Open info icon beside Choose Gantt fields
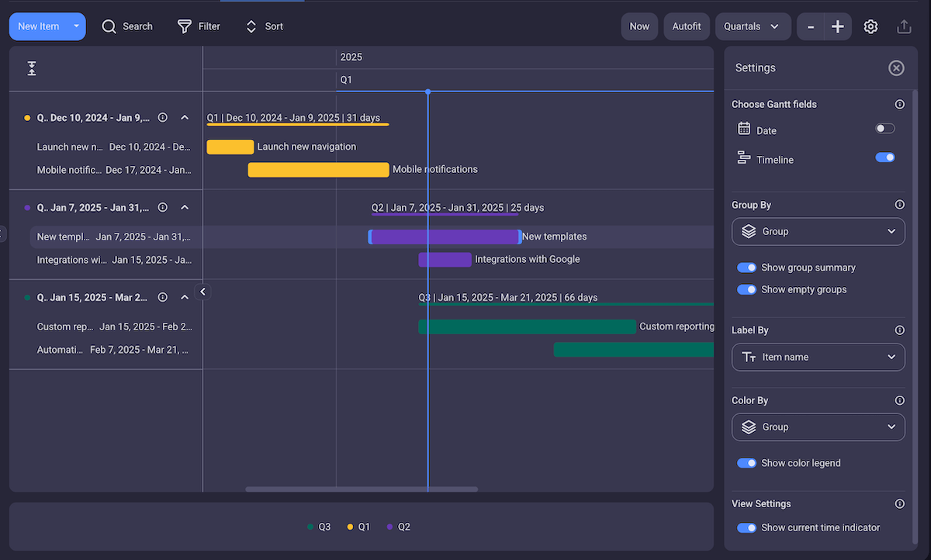This screenshot has height=560, width=931. click(900, 104)
